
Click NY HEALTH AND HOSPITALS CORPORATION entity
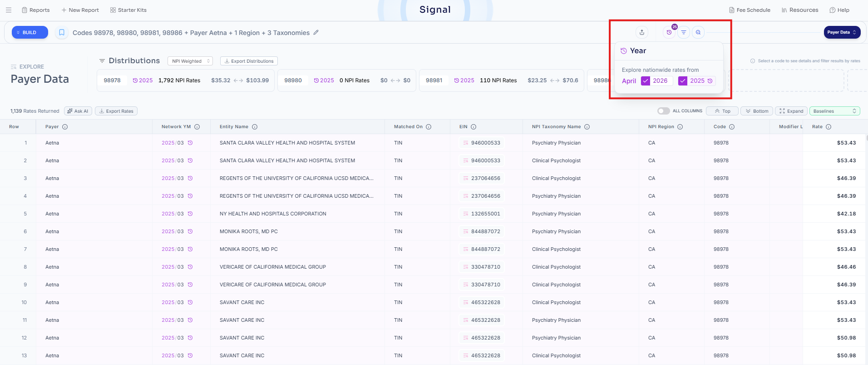[273, 214]
